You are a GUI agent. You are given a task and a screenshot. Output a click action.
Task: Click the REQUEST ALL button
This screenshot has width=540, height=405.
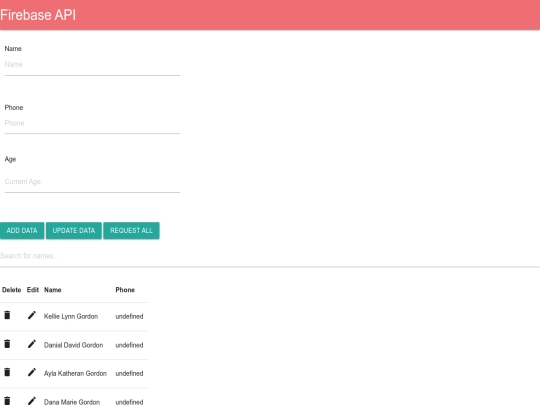(x=131, y=230)
